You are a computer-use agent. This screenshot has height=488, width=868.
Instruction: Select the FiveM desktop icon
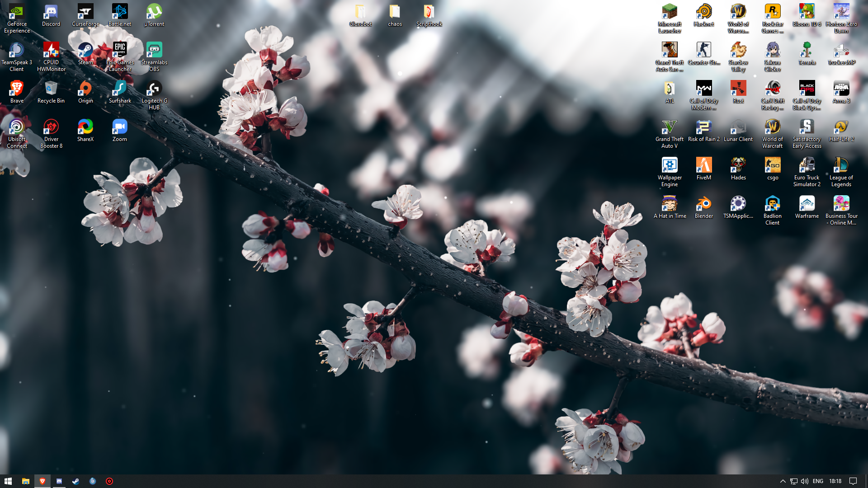tap(704, 169)
